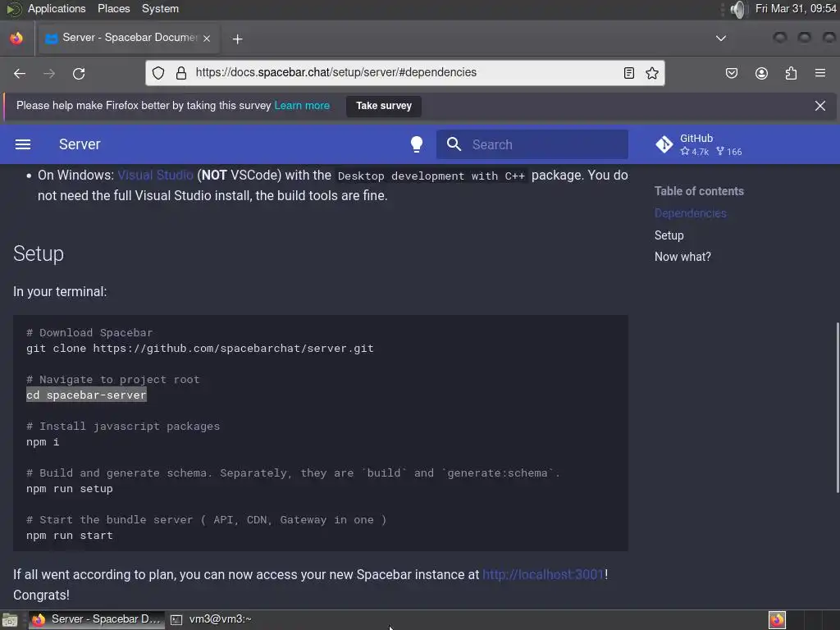The height and width of the screenshot is (630, 840).
Task: Click the volume speaker icon in top panel
Action: 737,9
